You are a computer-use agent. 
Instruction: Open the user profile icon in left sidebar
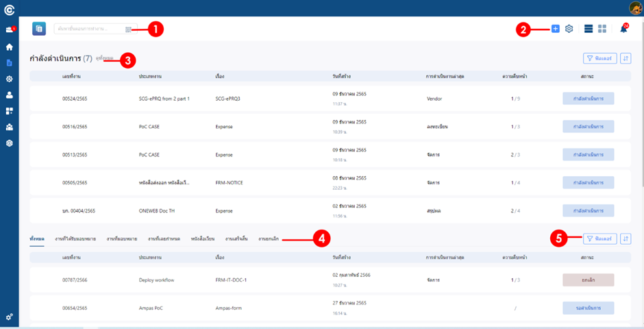[9, 95]
